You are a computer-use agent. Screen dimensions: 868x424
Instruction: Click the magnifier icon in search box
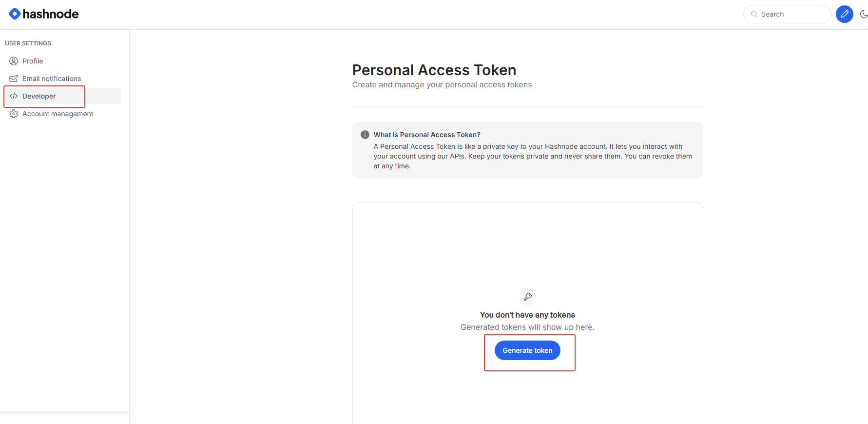(754, 14)
